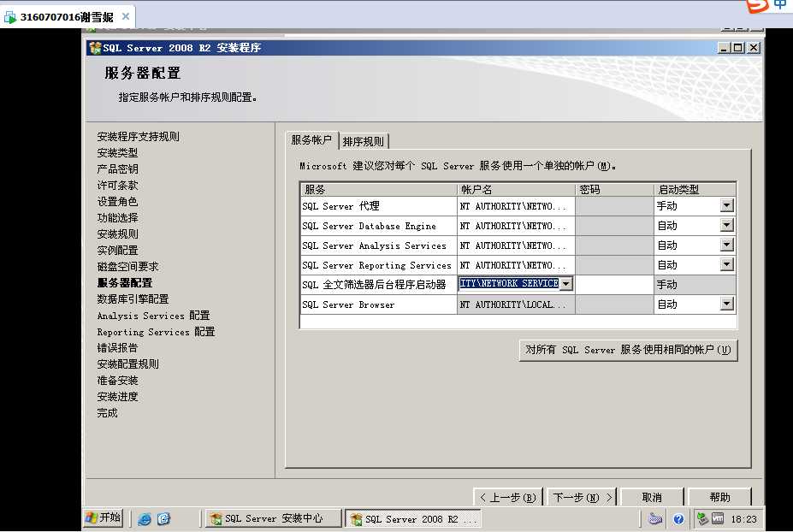Click the input method tray icon
The image size is (793, 532).
click(655, 519)
